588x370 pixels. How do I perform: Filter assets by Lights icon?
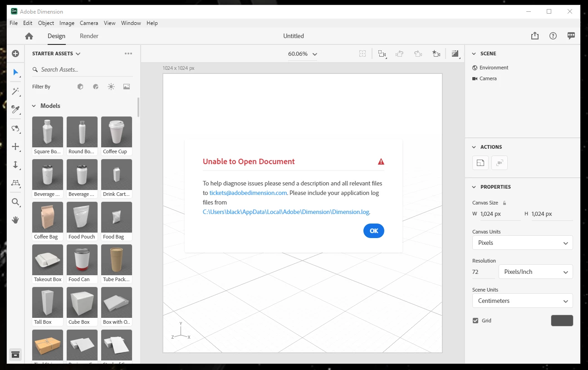click(x=111, y=87)
